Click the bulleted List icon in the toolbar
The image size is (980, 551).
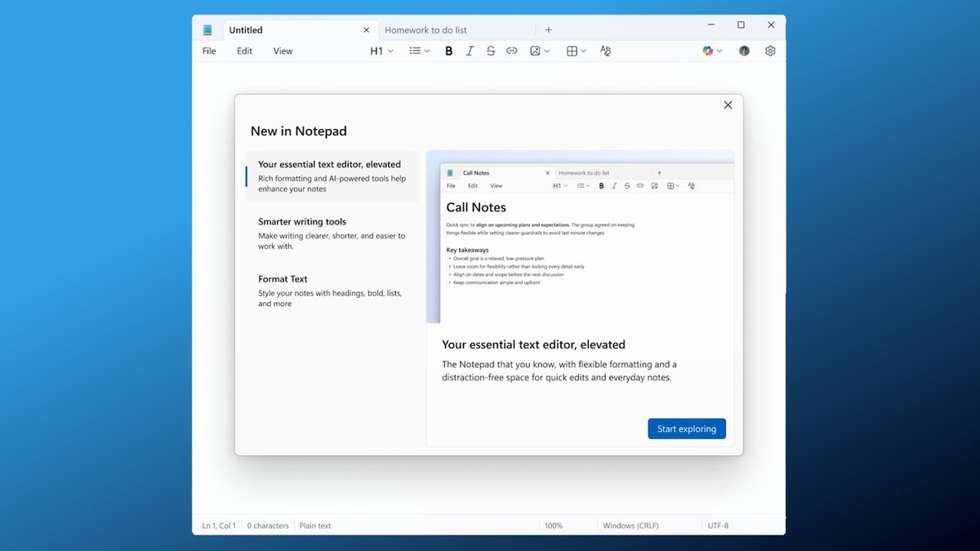[415, 51]
